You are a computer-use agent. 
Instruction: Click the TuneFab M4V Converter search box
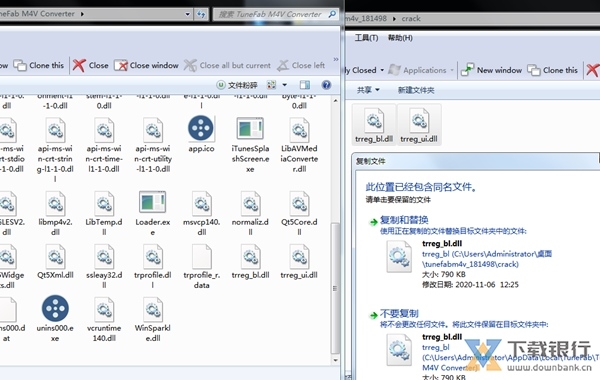tap(276, 14)
